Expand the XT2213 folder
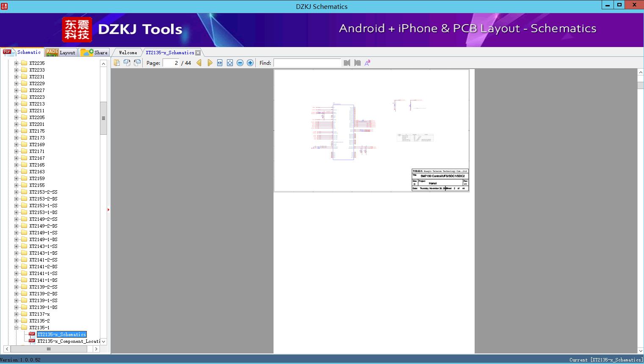Screen dimensions: 644x364 pyautogui.click(x=17, y=104)
